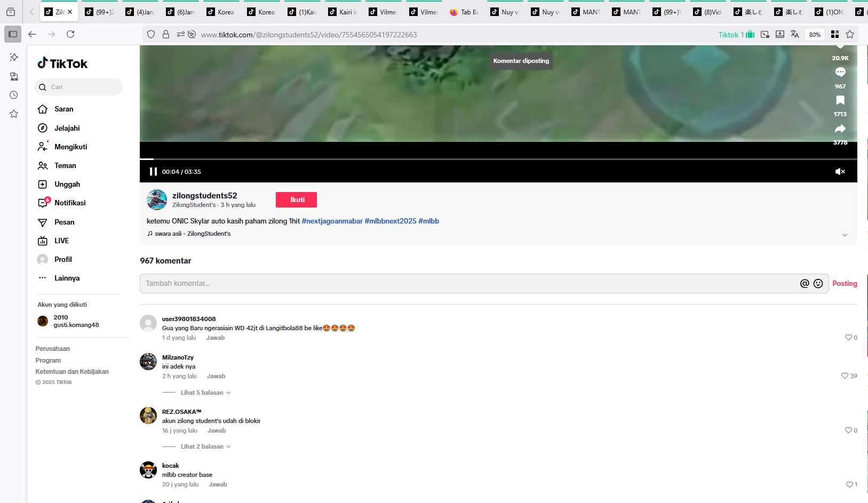Expand Lihat 5 balasan replies

[205, 393]
